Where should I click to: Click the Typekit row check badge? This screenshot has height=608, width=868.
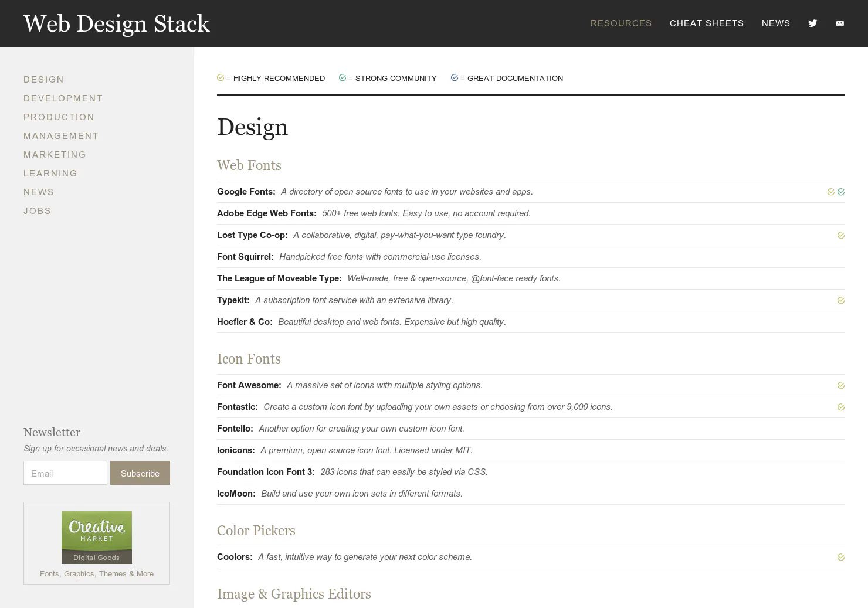tap(841, 300)
